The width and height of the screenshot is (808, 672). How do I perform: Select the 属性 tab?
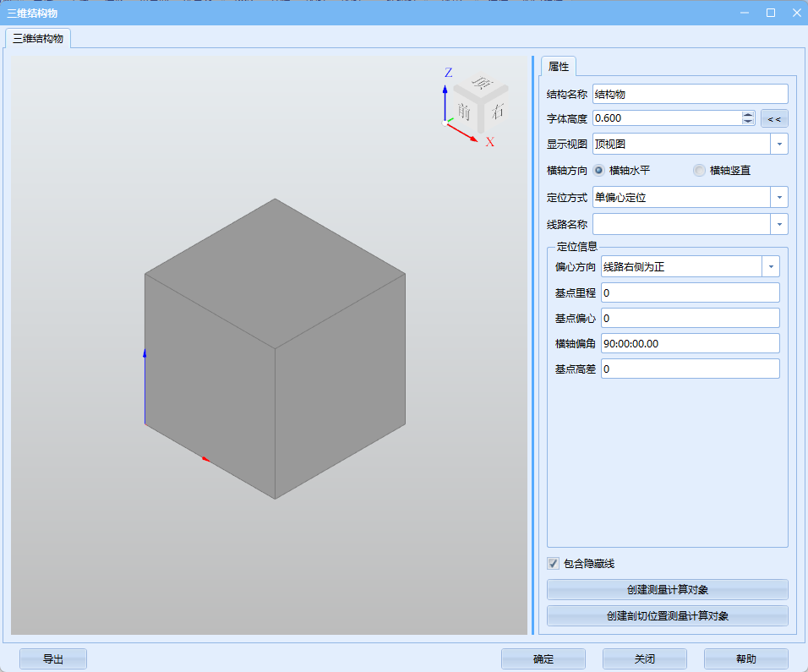pyautogui.click(x=558, y=66)
